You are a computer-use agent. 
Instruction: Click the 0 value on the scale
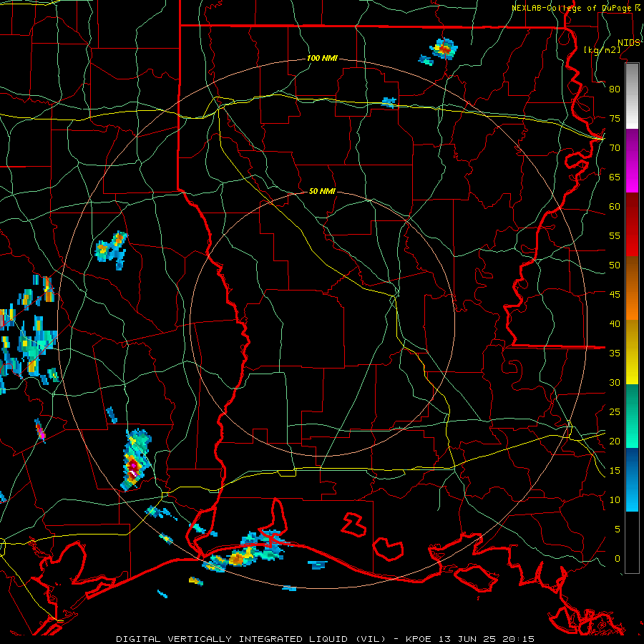(618, 559)
